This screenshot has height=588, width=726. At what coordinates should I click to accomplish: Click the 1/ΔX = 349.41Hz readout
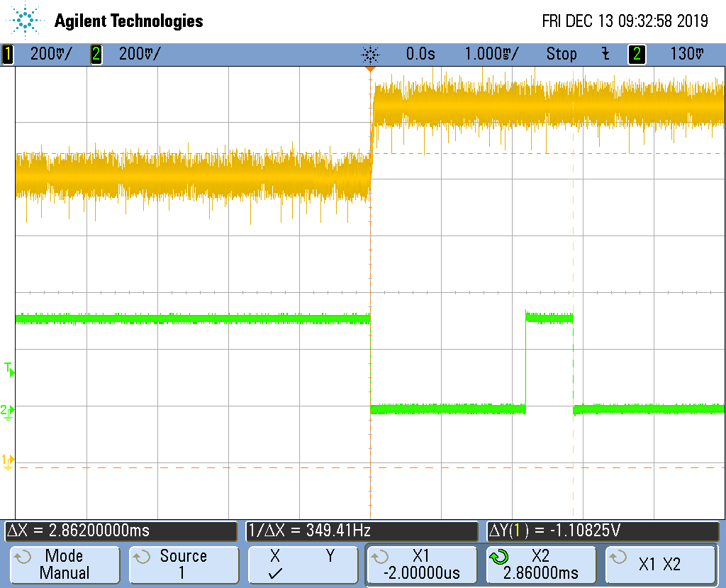[x=362, y=531]
